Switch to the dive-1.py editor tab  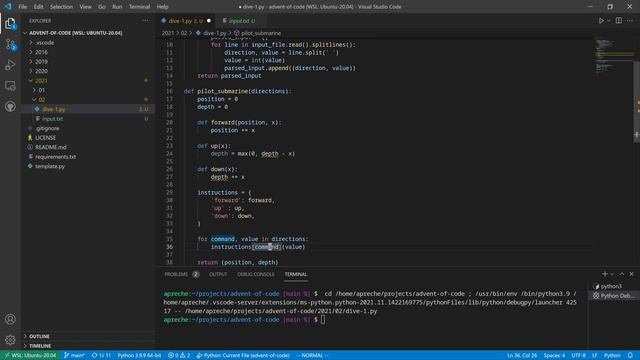click(x=186, y=21)
